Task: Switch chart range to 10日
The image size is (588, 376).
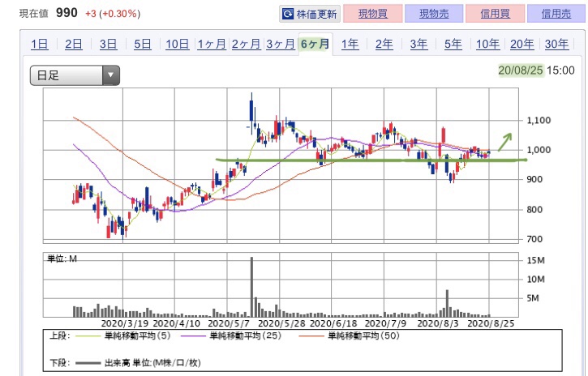Action: [x=177, y=45]
